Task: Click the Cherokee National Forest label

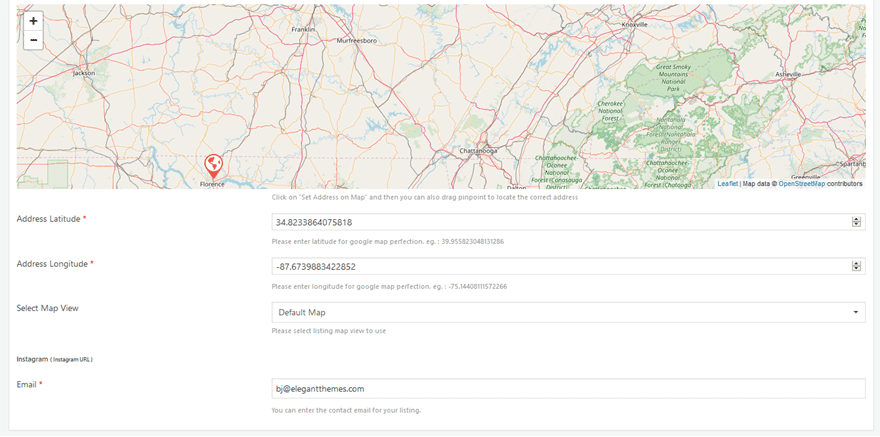Action: pyautogui.click(x=611, y=111)
